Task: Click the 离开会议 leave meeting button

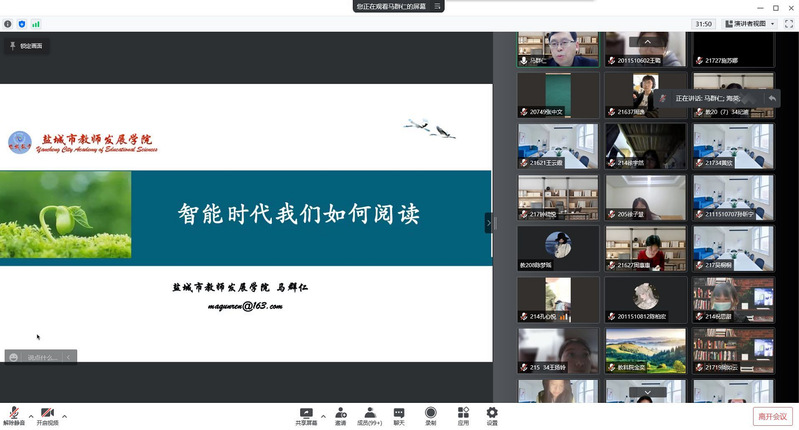Action: coord(772,416)
